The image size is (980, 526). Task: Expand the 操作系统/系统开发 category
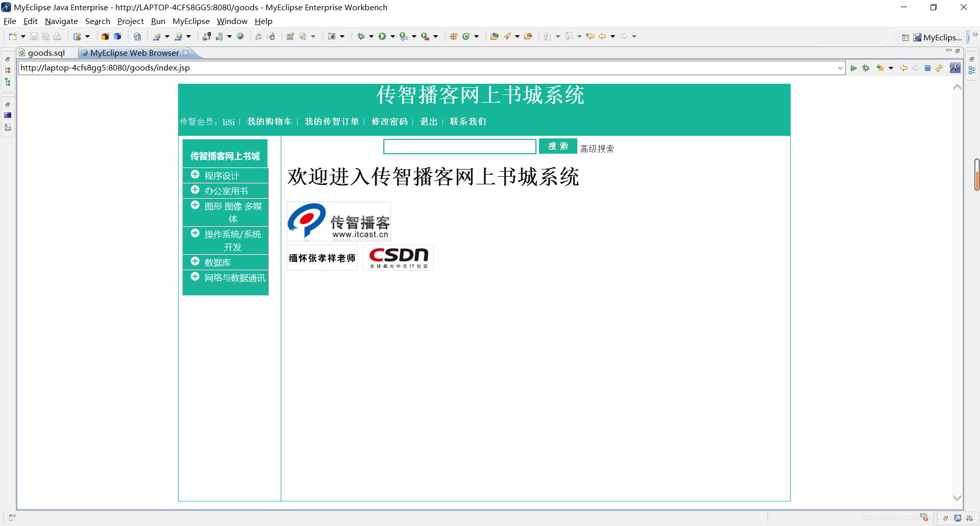pos(195,233)
